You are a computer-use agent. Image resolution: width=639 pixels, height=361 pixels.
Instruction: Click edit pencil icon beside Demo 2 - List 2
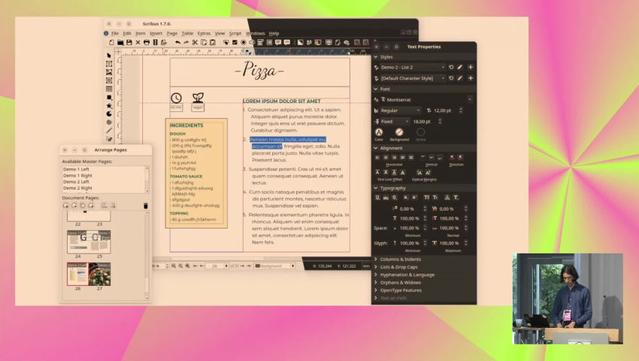click(x=460, y=67)
